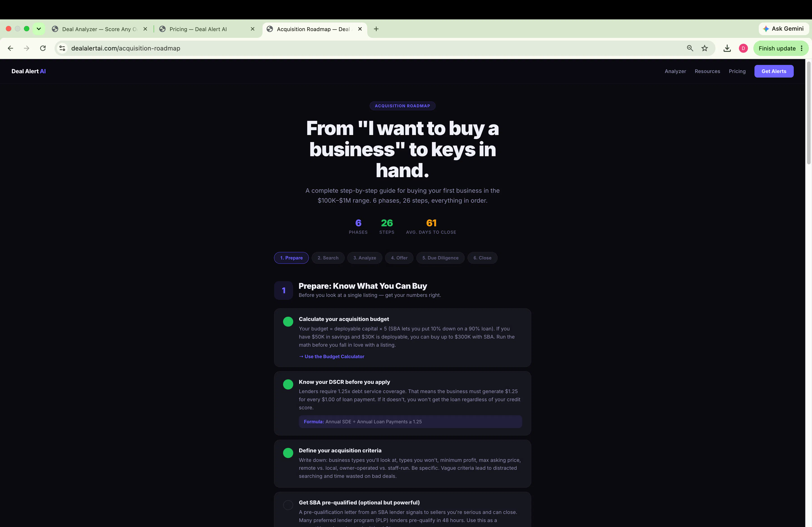The width and height of the screenshot is (812, 527).
Task: Select the 5. Due Diligence phase pill
Action: coord(441,258)
